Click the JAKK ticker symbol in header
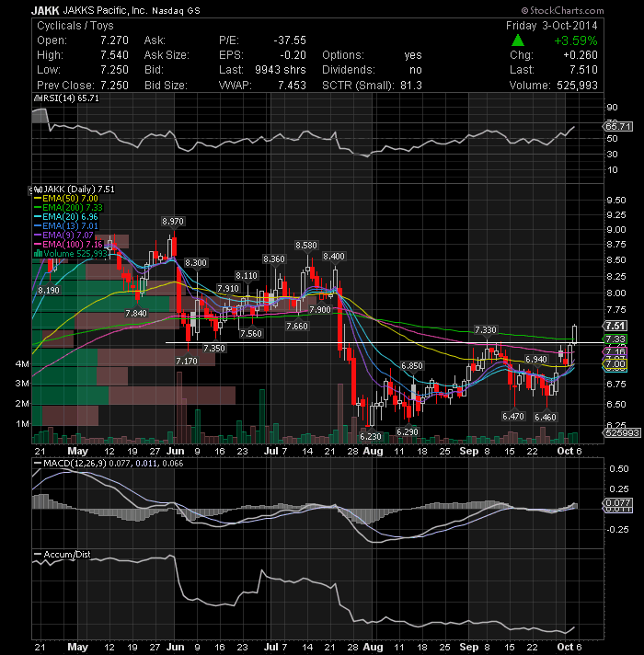The image size is (644, 655). [x=45, y=10]
